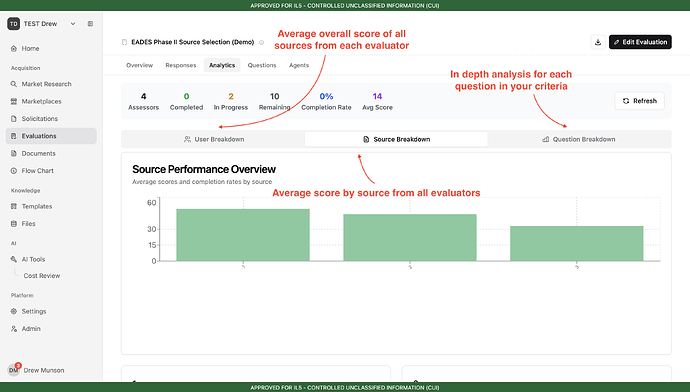Click the Refresh button

pos(639,101)
